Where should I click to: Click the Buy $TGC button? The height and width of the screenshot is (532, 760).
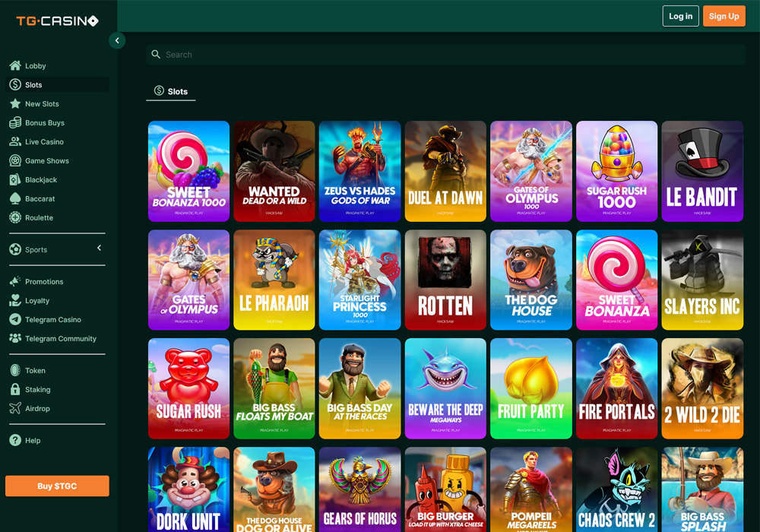pos(57,486)
